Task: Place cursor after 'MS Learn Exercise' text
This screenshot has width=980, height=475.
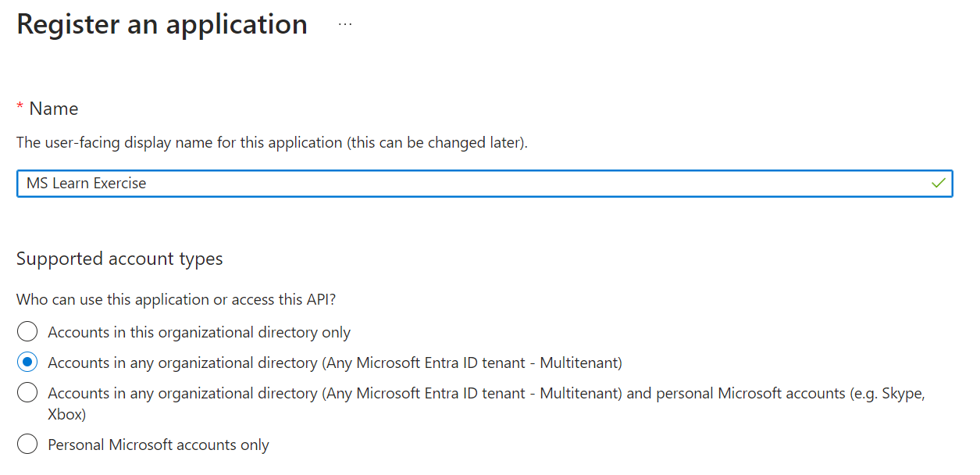Action: 148,184
